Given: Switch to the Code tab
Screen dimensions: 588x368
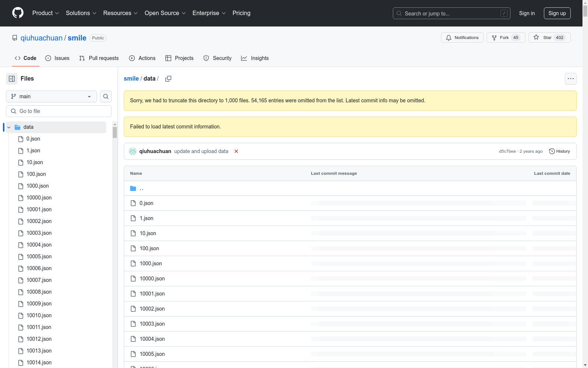Looking at the screenshot, I should click(x=25, y=58).
